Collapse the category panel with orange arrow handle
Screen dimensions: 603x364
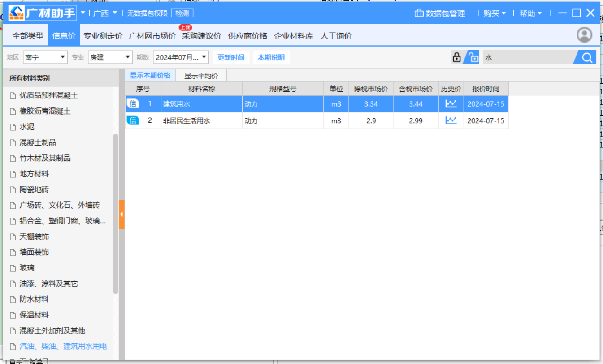(x=121, y=214)
